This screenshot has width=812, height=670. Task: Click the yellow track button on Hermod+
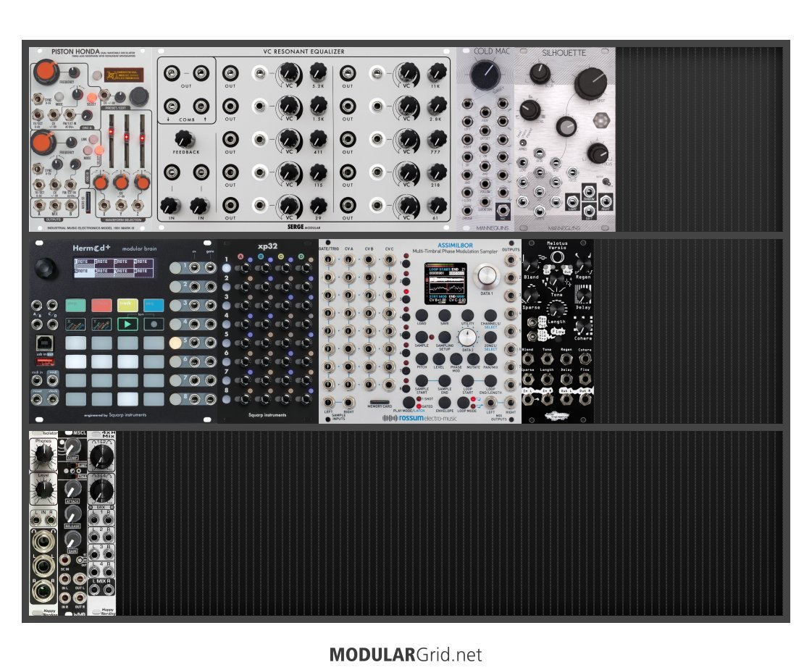click(127, 304)
